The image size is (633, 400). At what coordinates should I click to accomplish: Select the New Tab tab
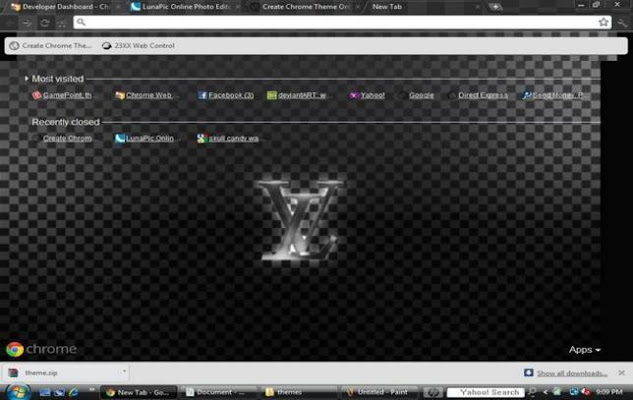point(424,7)
